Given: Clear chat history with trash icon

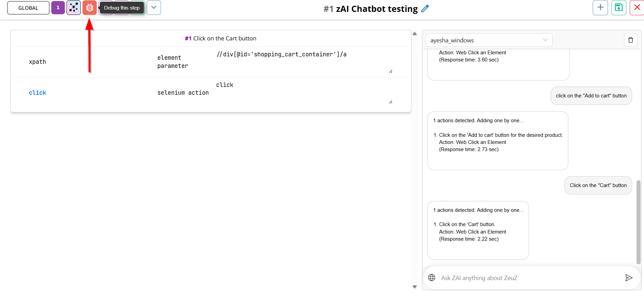Looking at the screenshot, I should 631,40.
